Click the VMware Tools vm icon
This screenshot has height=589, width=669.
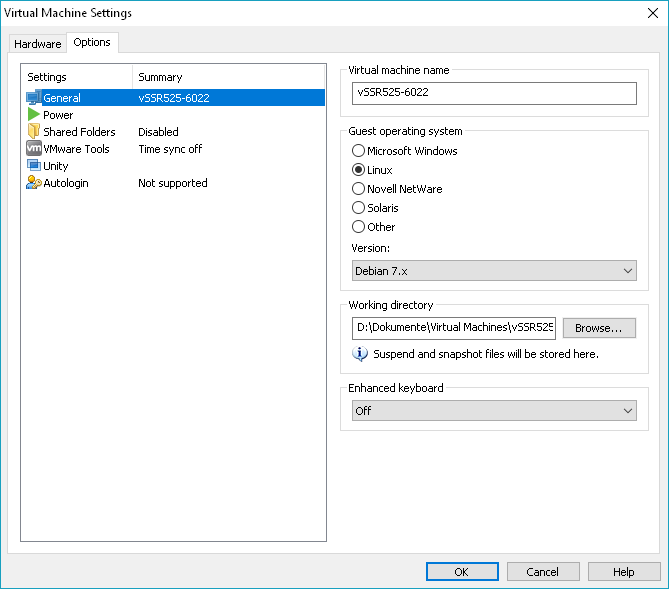[x=33, y=149]
